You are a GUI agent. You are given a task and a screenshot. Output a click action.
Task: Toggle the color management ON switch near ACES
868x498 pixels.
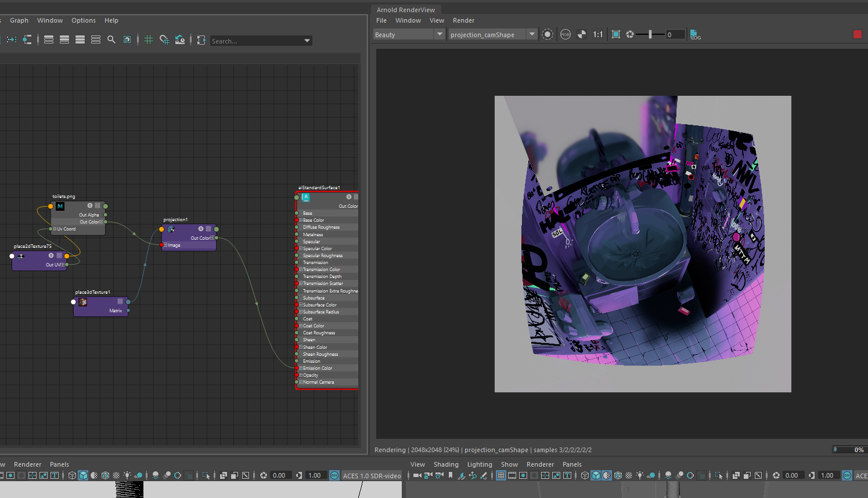coord(334,475)
